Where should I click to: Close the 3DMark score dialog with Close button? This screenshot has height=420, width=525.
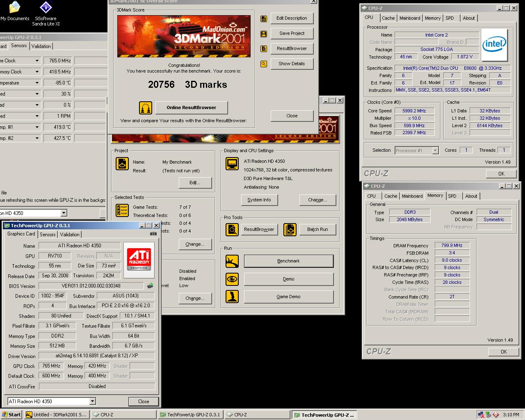(292, 116)
